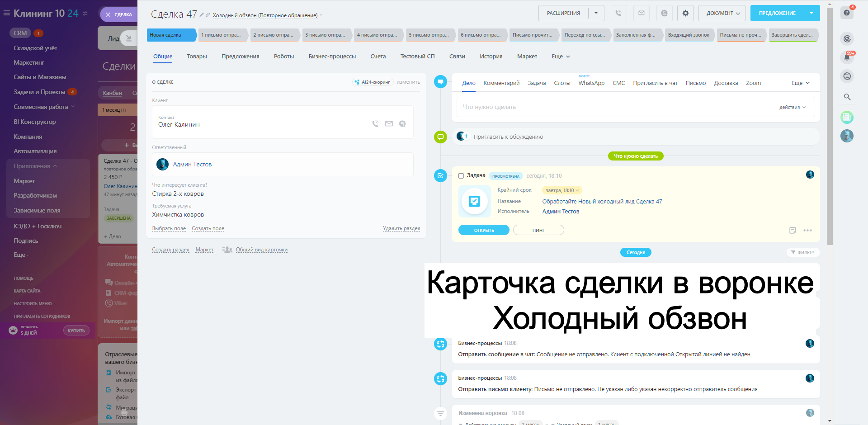The height and width of the screenshot is (425, 868).
Task: Open the notifications bell icon
Action: coord(847,57)
